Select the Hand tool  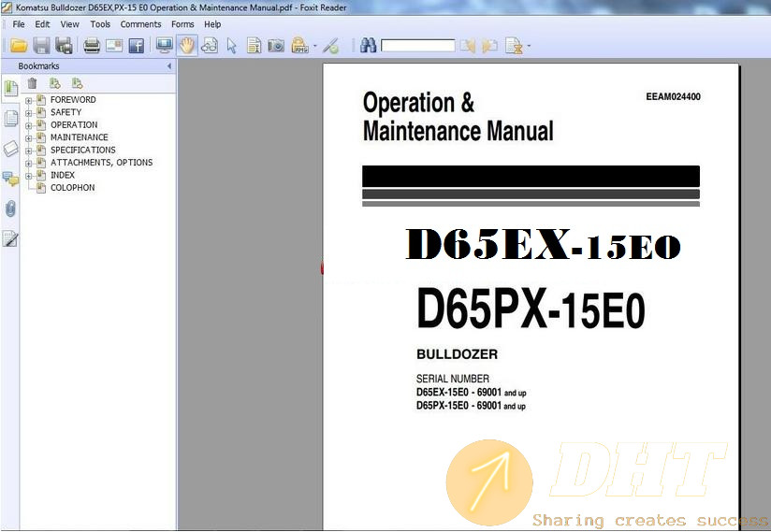tap(187, 46)
